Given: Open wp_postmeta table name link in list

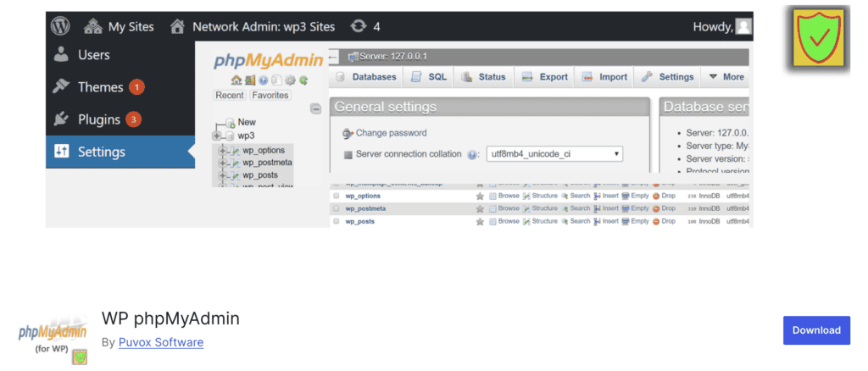Looking at the screenshot, I should (x=365, y=208).
